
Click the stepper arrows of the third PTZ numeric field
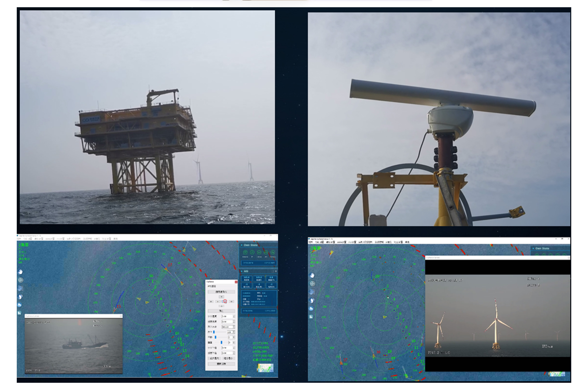pyautogui.click(x=234, y=327)
